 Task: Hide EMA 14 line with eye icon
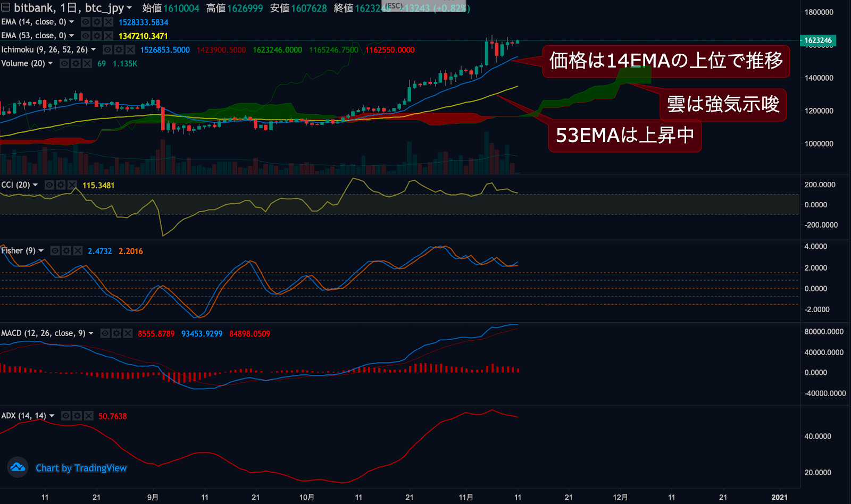click(x=85, y=22)
